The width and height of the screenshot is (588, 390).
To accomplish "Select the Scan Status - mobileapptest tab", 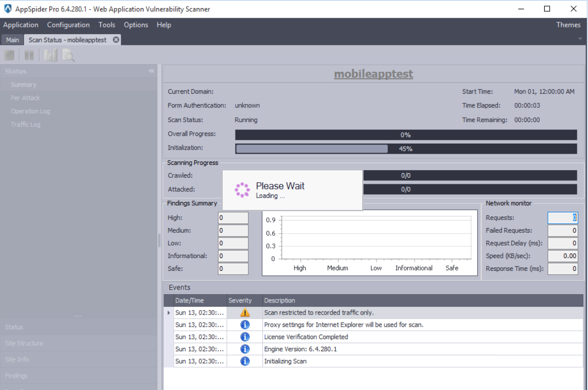I will 68,40.
